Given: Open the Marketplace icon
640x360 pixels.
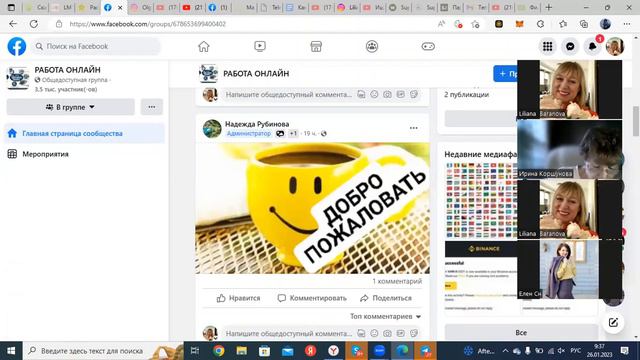Looking at the screenshot, I should (x=316, y=47).
